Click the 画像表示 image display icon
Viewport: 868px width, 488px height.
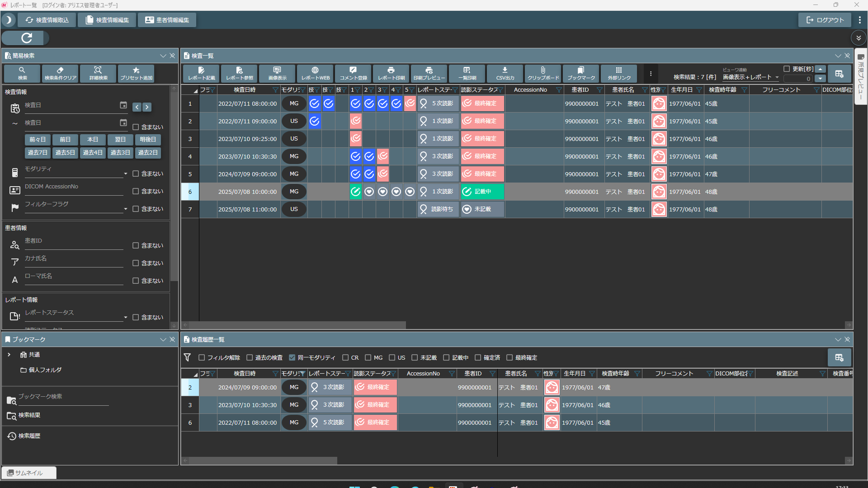277,73
